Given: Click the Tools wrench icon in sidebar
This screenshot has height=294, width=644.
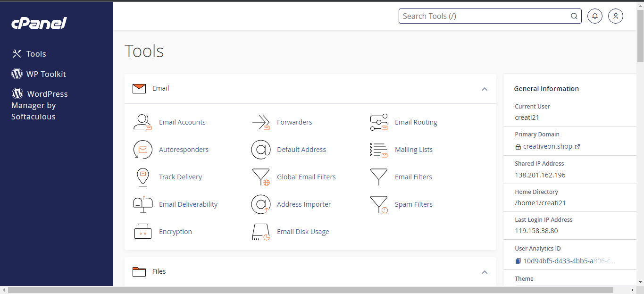Looking at the screenshot, I should pyautogui.click(x=17, y=54).
